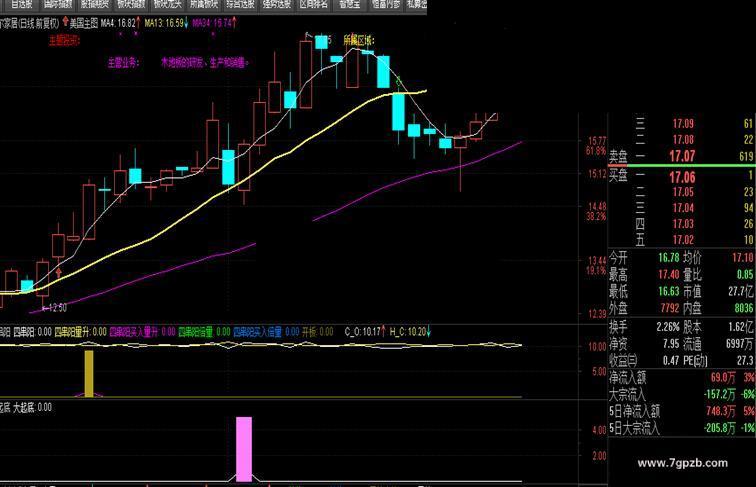Screen dimensions: 756x487
Task: Click the 四串阳买入量升 indicator label
Action: click(142, 332)
